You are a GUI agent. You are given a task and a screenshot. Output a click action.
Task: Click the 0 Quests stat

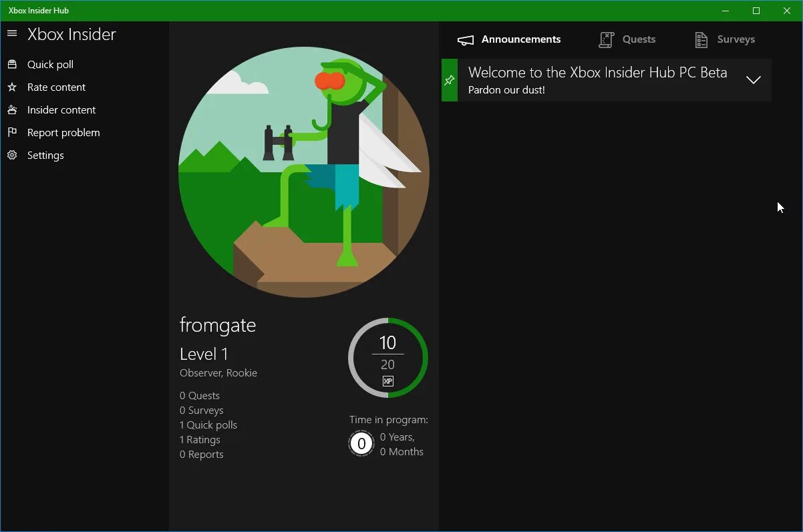(x=200, y=396)
